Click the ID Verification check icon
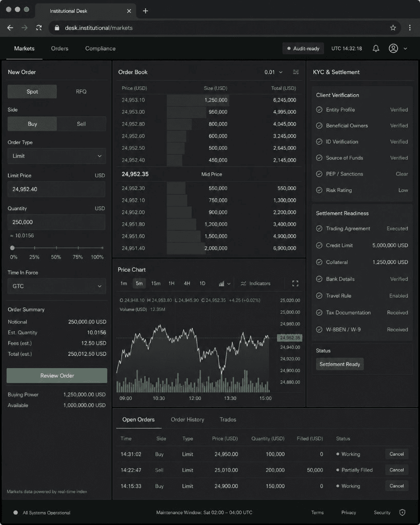This screenshot has width=420, height=525. tap(319, 142)
